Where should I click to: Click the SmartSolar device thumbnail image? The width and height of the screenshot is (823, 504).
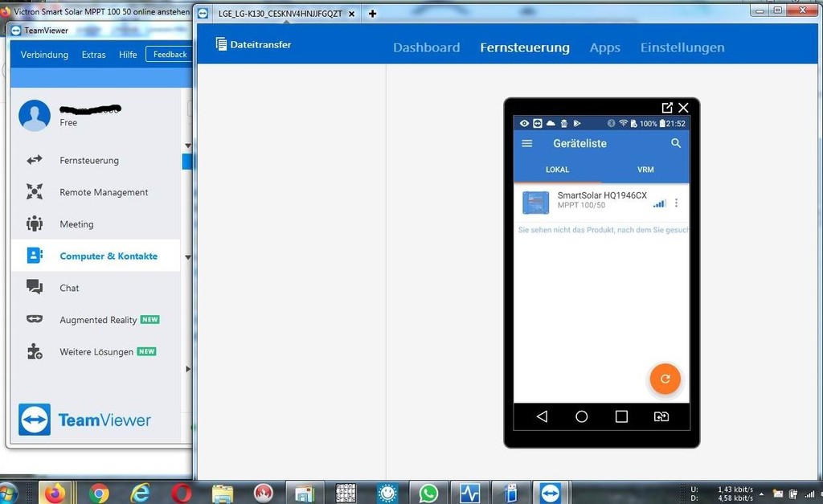(536, 203)
